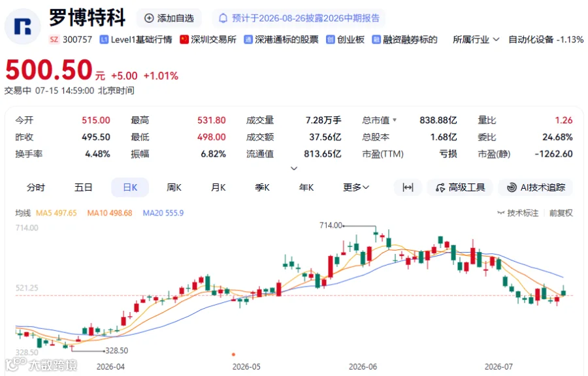Click 最高 value 531.80
588x376 pixels.
tap(212, 120)
